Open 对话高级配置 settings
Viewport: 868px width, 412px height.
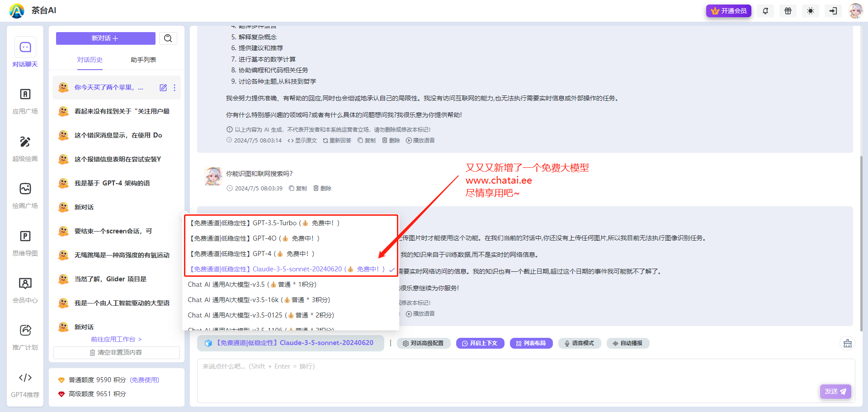pos(424,343)
